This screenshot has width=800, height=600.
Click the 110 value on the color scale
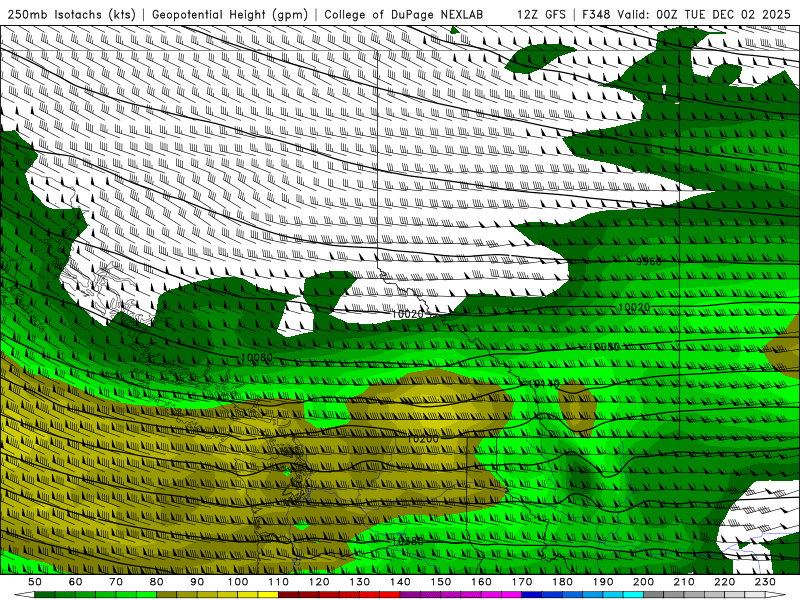279,582
